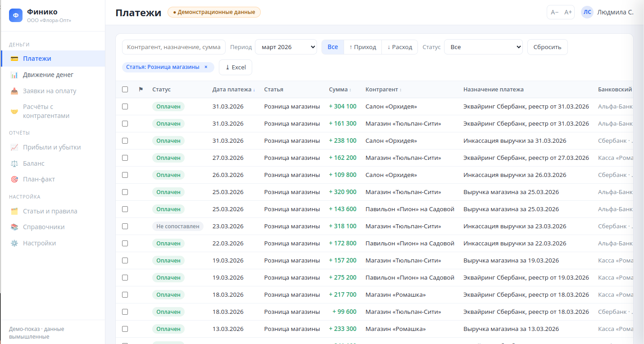Click Эквайринг Сбербанк, реестр от 27.03.2026

[x=526, y=158]
